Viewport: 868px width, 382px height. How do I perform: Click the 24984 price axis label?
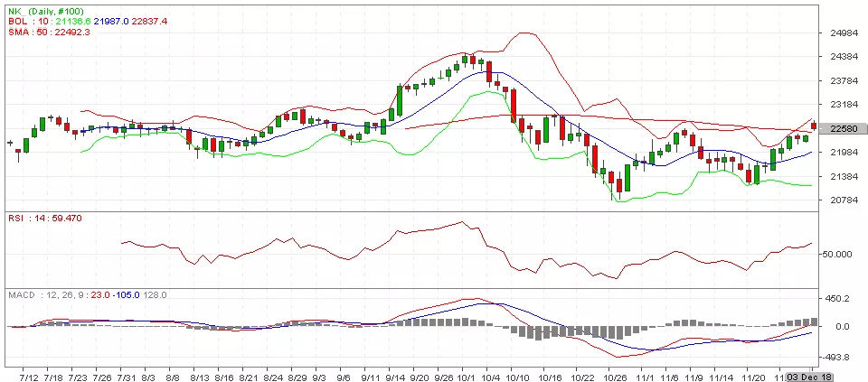click(844, 33)
